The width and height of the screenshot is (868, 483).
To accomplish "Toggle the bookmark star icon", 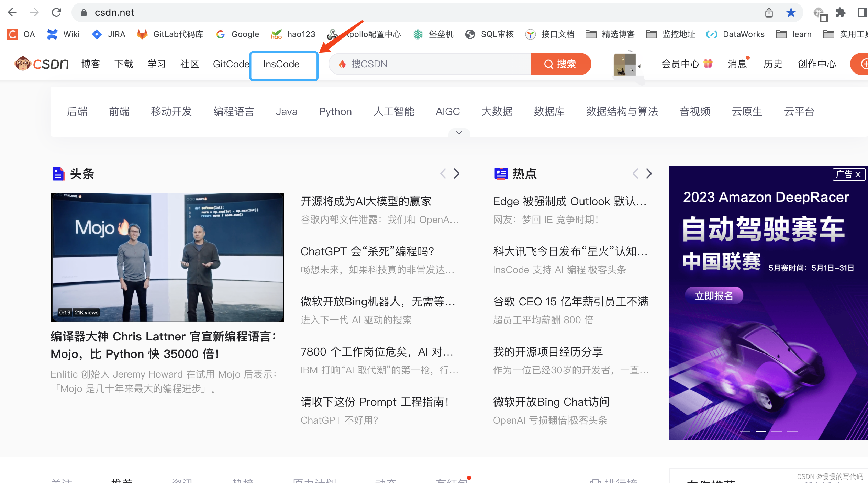I will pyautogui.click(x=791, y=13).
